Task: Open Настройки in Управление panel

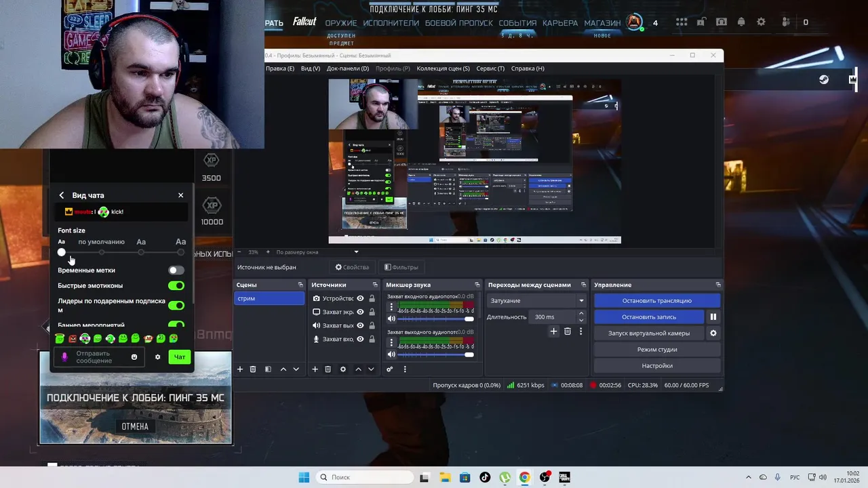Action: pos(656,365)
